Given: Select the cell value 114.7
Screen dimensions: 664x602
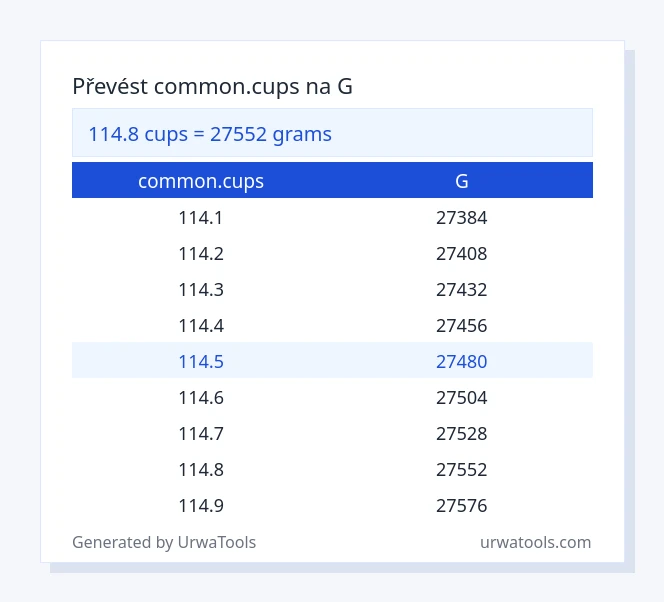Looking at the screenshot, I should [201, 434].
